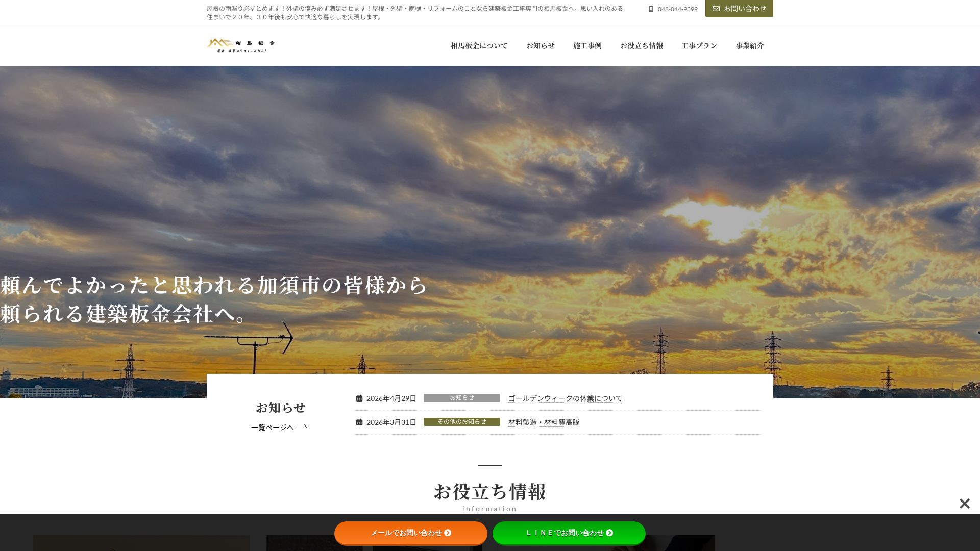The height and width of the screenshot is (551, 980).
Task: Click the olive その他のお知らせ category tag
Action: pos(462,422)
